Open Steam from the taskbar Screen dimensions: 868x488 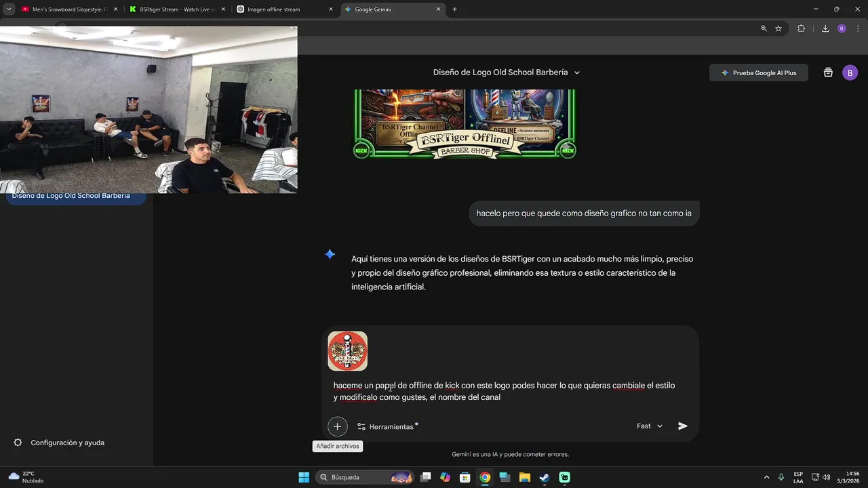click(x=545, y=477)
